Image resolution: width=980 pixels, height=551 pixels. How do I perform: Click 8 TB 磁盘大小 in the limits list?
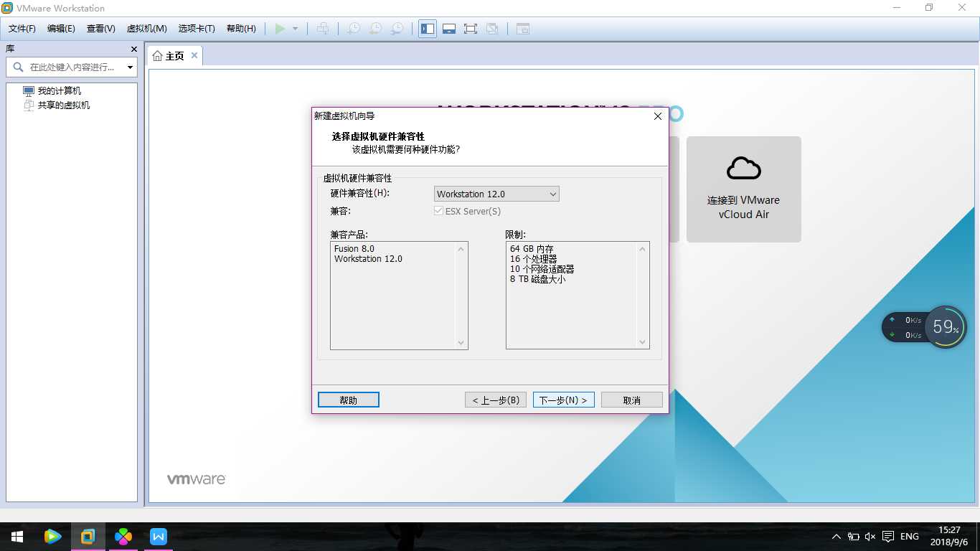pos(537,279)
